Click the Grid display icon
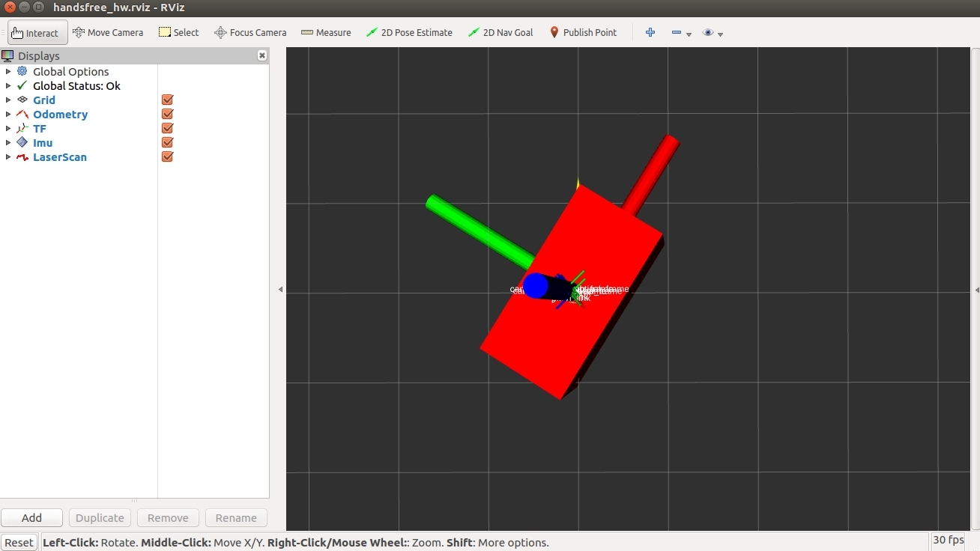 tap(22, 100)
